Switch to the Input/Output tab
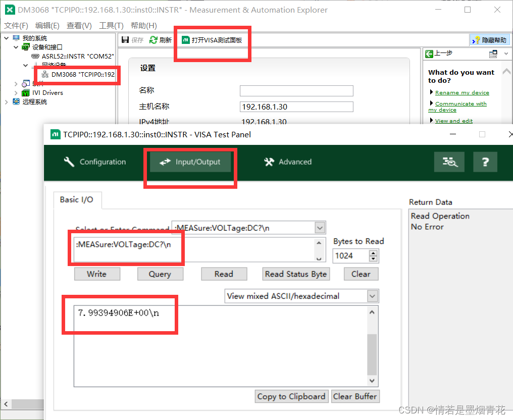 (x=190, y=162)
